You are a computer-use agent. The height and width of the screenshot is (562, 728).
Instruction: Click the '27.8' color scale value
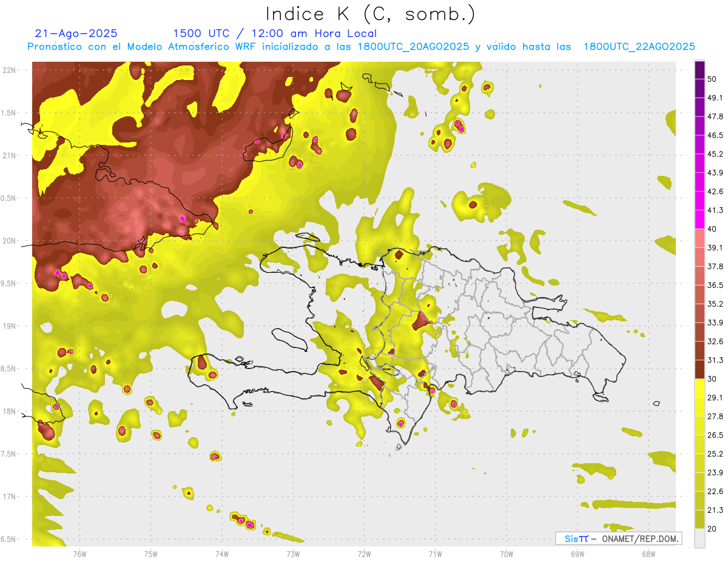coord(715,416)
